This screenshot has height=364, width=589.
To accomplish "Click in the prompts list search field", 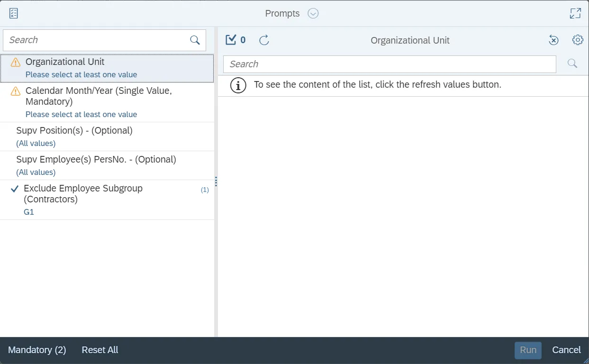I will coord(95,40).
